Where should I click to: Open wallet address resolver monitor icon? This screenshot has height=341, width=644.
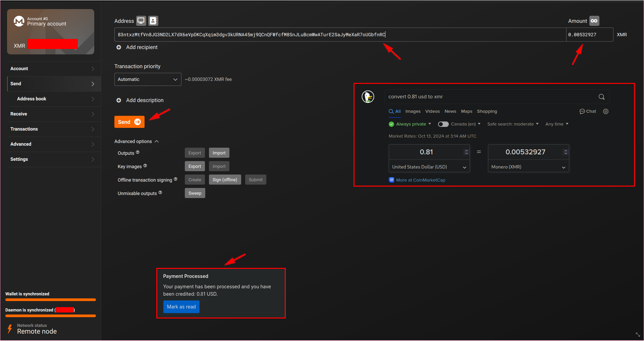pos(141,21)
